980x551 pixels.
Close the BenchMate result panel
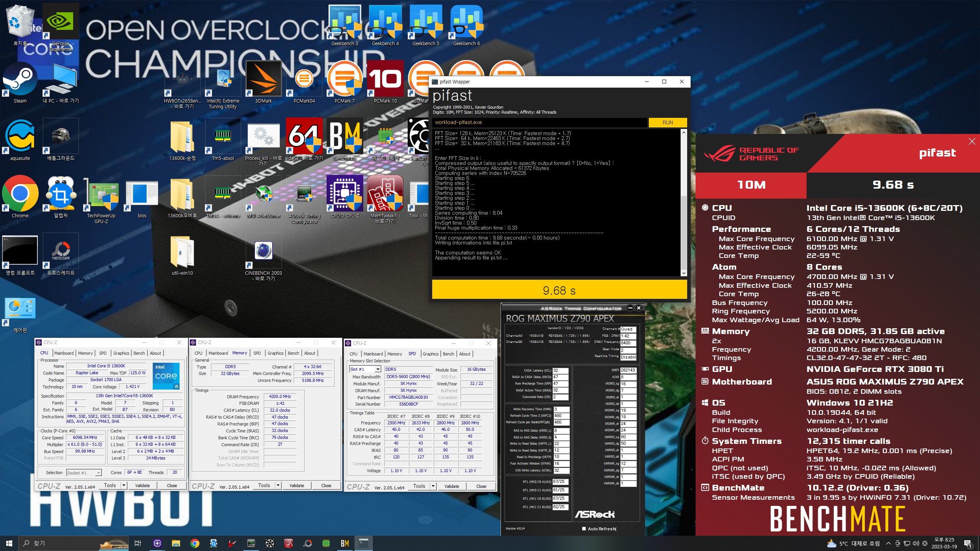tap(972, 142)
